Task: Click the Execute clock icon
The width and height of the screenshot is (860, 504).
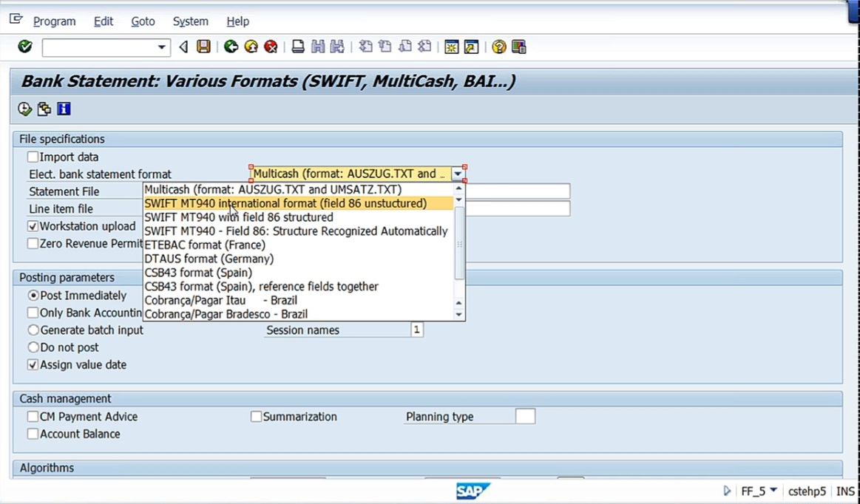Action: (24, 109)
